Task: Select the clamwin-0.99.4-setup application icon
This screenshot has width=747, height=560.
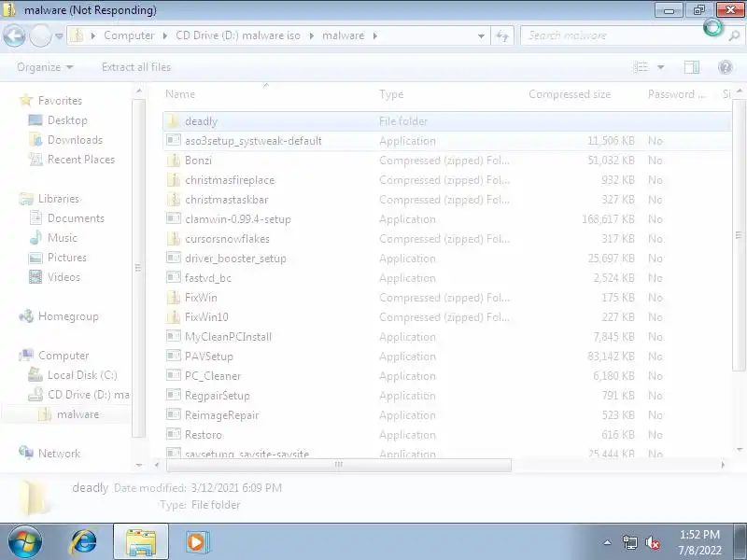Action: tap(173, 218)
